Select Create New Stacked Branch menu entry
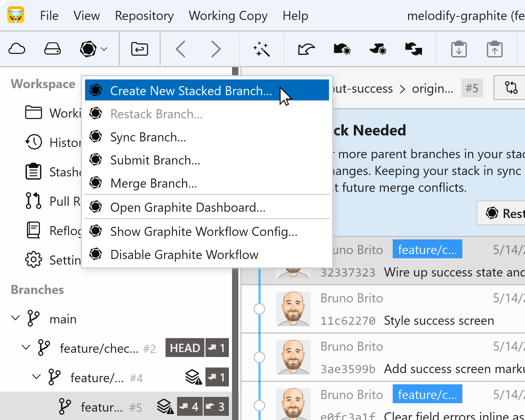 [207, 90]
